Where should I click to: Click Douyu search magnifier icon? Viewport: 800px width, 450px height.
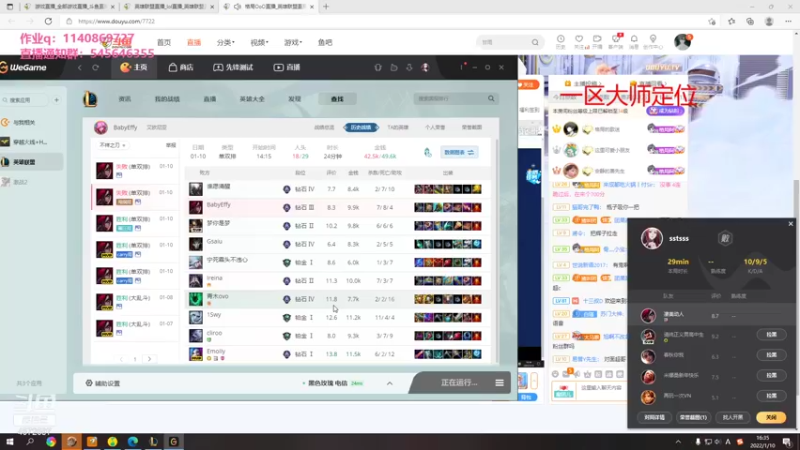[x=535, y=42]
